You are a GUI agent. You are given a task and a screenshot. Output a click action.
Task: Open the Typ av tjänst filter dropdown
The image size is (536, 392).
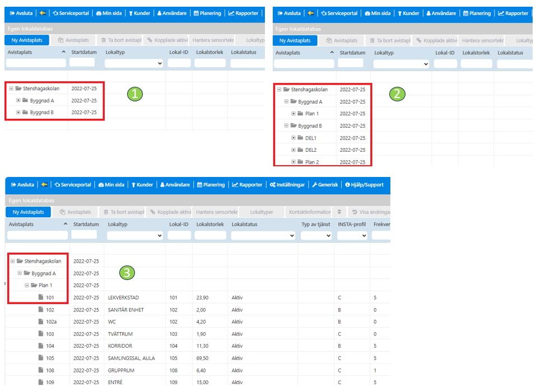pyautogui.click(x=316, y=236)
